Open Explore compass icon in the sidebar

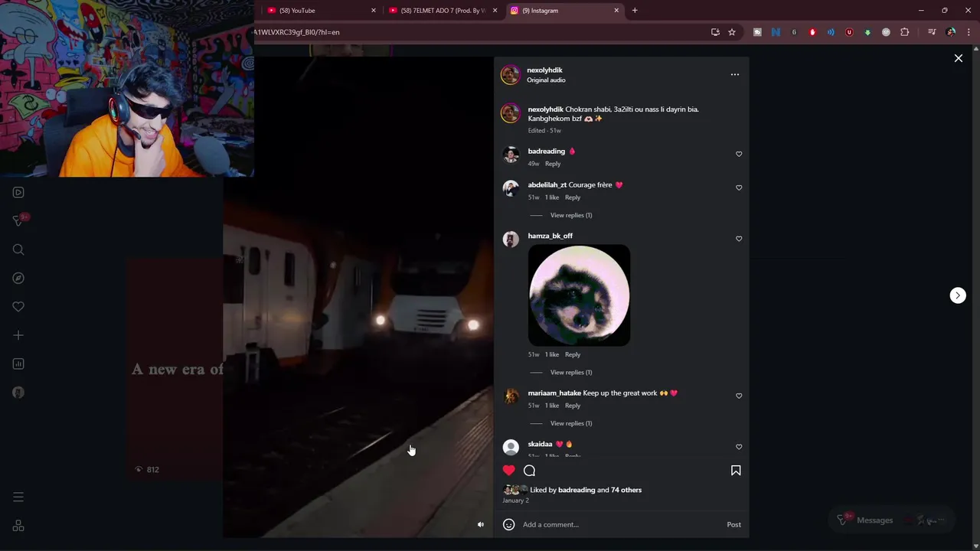[18, 278]
